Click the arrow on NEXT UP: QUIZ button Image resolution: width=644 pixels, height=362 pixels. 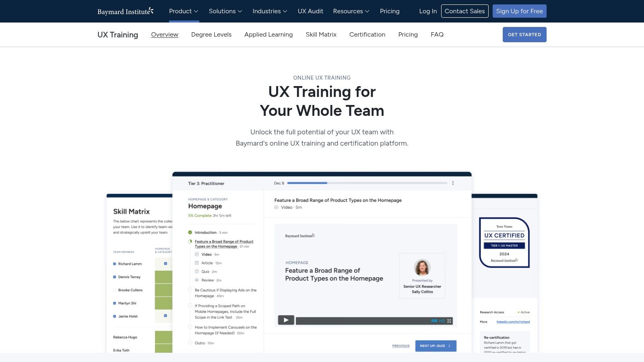450,346
